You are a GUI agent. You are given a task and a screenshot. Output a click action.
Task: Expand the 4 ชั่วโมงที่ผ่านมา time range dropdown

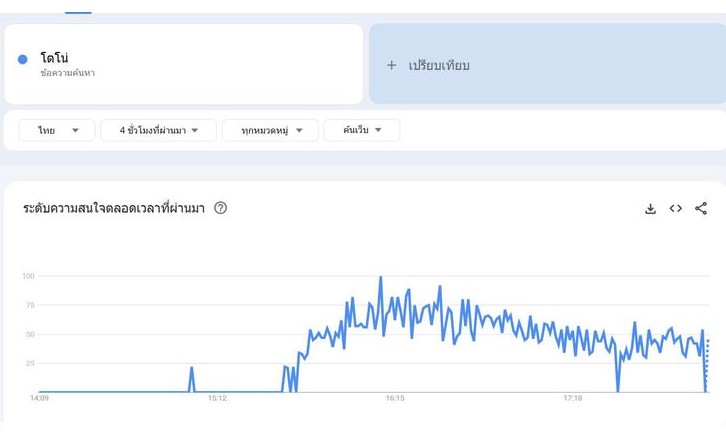[158, 130]
